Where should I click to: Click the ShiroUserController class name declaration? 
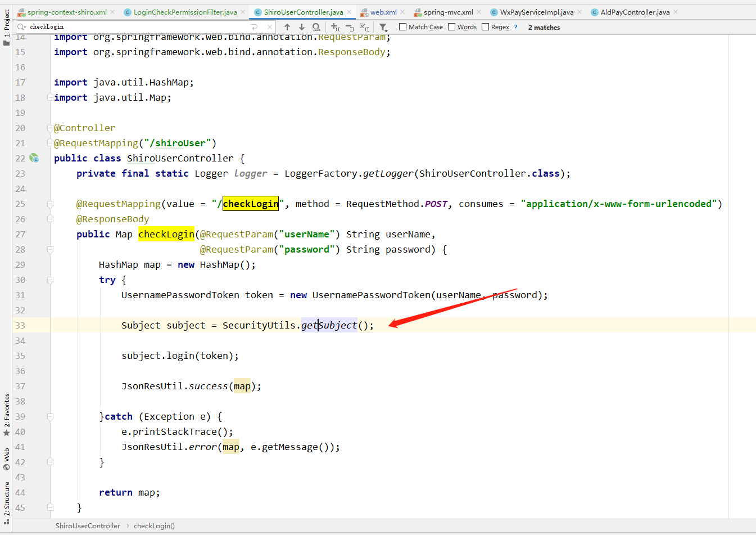(180, 158)
